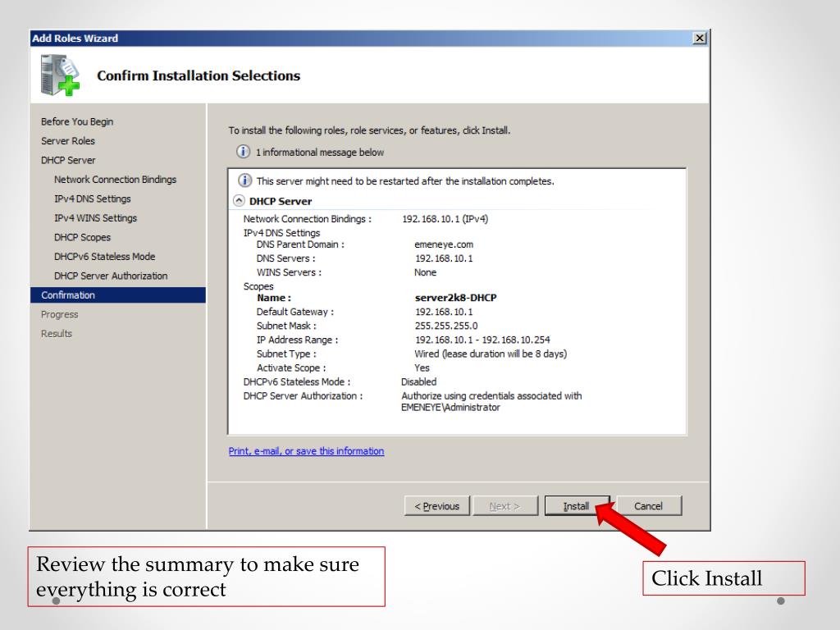Click scope name 'server2k8-DHCP'

[456, 297]
